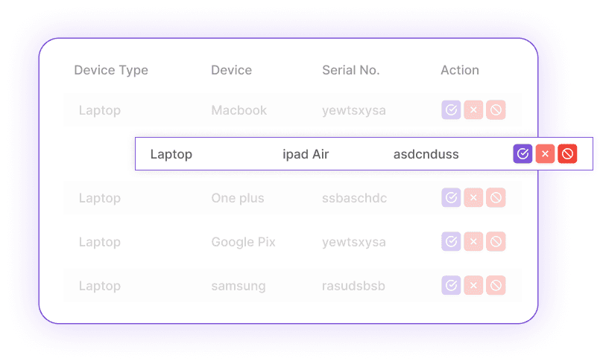Approve the One plus device
603x364 pixels.
[451, 198]
